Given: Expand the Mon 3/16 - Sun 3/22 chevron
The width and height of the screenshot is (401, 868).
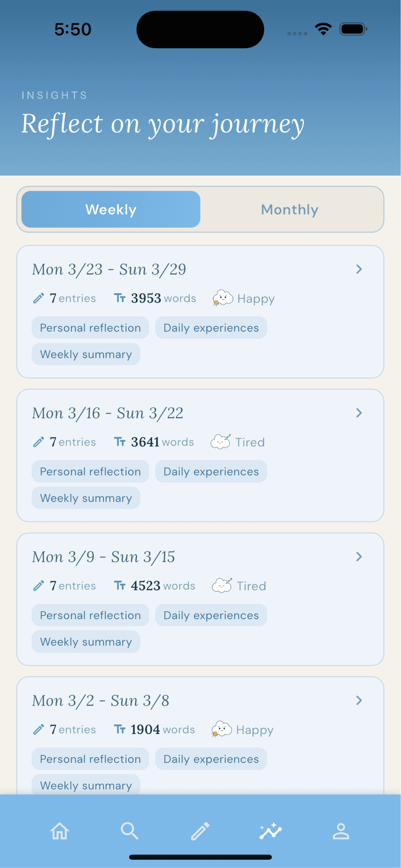Looking at the screenshot, I should [359, 413].
